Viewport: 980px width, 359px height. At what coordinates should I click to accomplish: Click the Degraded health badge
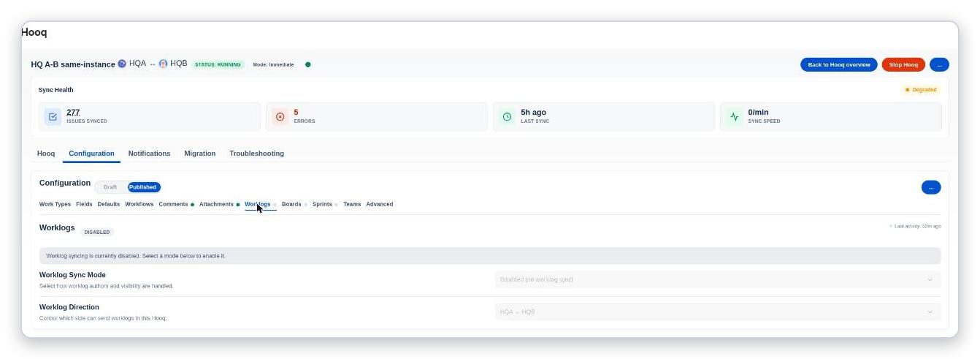pos(921,90)
